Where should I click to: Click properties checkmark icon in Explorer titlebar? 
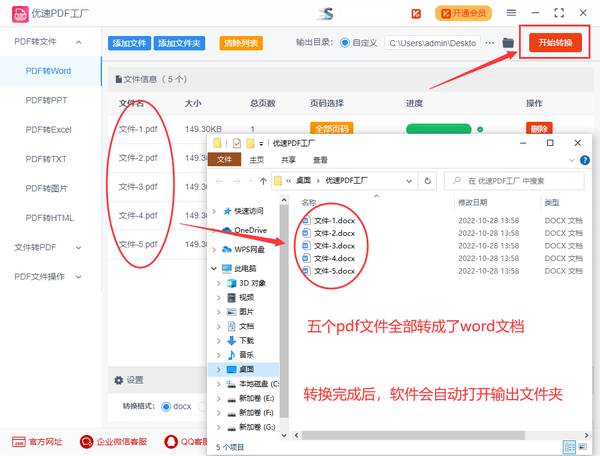(237, 143)
